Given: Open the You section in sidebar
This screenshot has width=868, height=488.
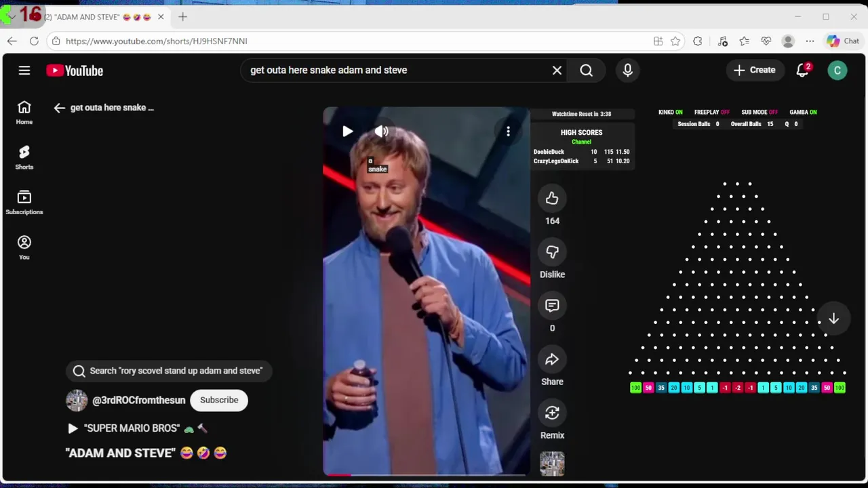Looking at the screenshot, I should pos(24,247).
